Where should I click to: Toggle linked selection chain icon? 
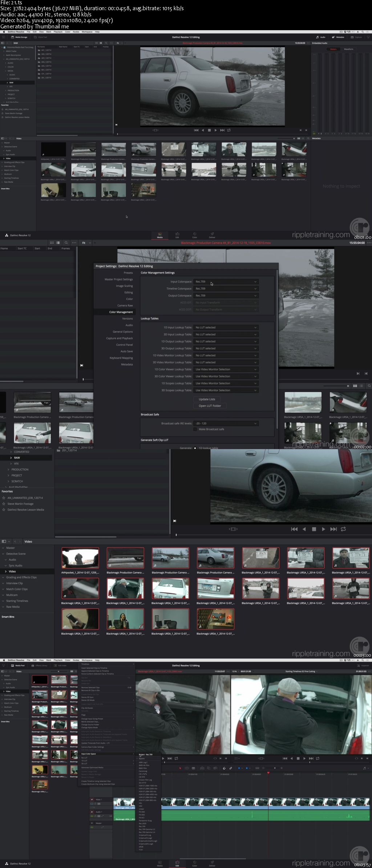pos(231,768)
